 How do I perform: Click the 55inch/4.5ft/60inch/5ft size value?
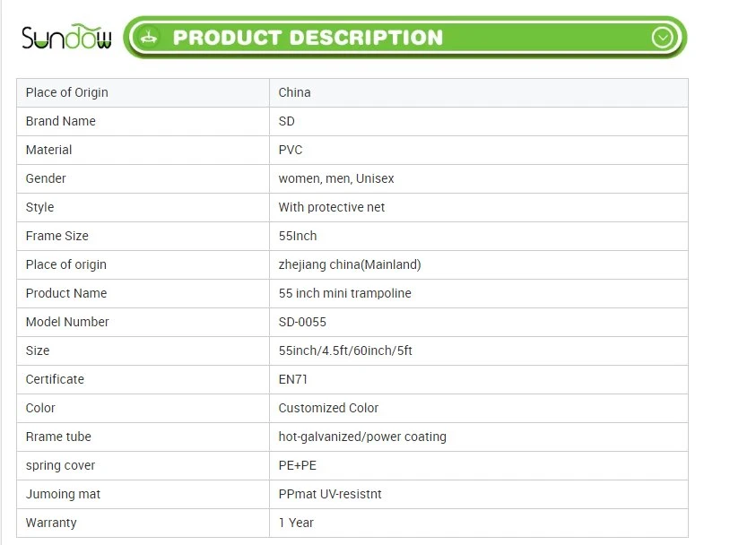(x=345, y=350)
